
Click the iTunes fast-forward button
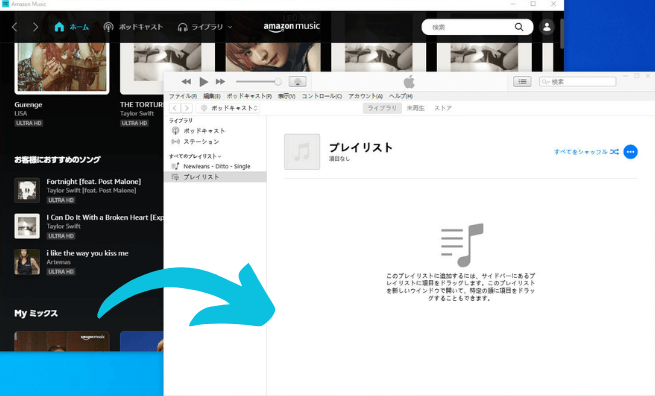[220, 81]
